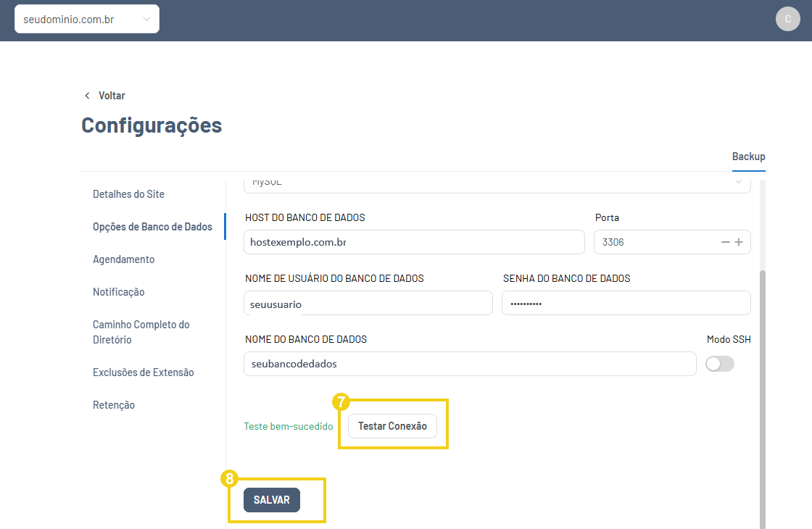Open the Agendamento section
Image resolution: width=812 pixels, height=529 pixels.
(124, 259)
